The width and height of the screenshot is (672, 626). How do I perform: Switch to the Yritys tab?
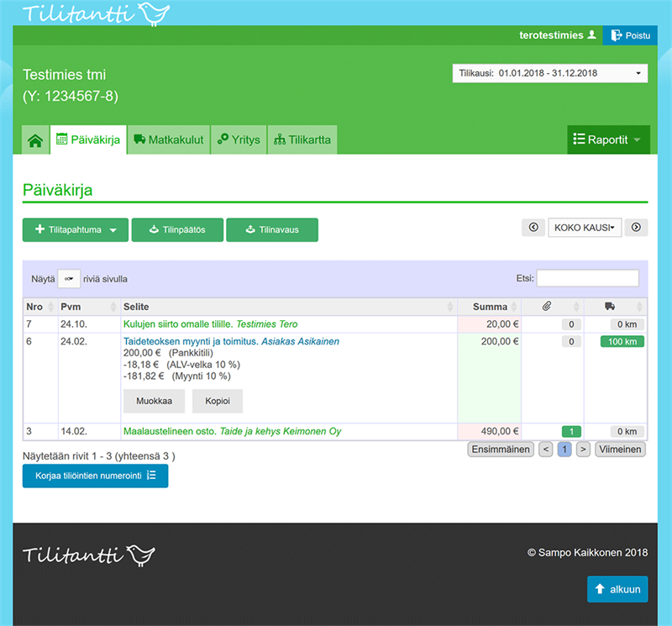pos(239,140)
